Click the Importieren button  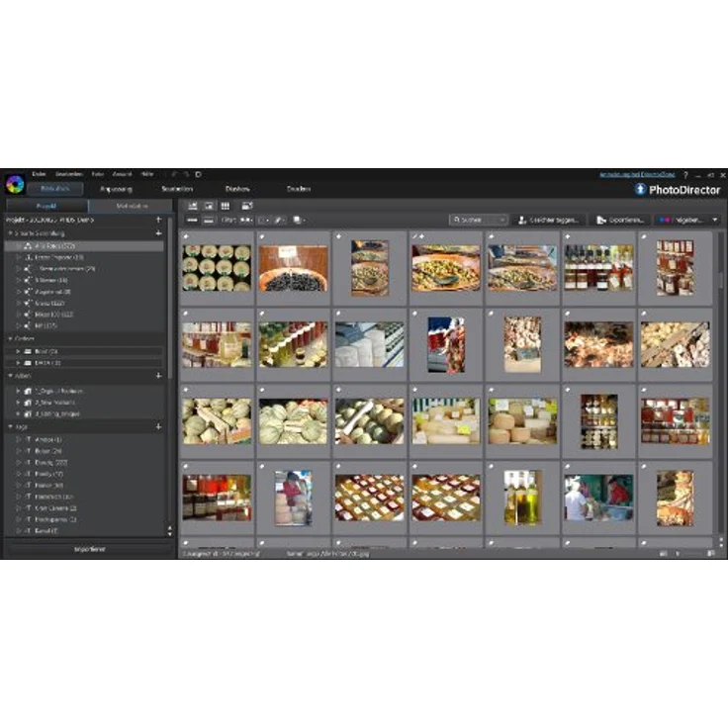pos(90,549)
